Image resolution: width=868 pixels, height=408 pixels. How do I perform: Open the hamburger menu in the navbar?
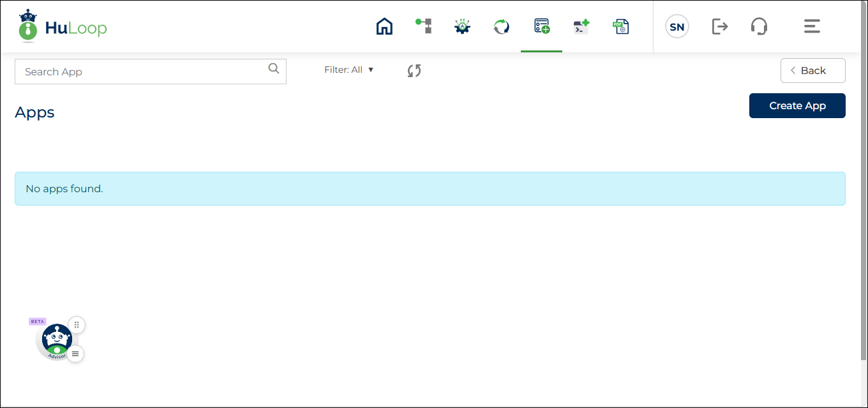812,26
